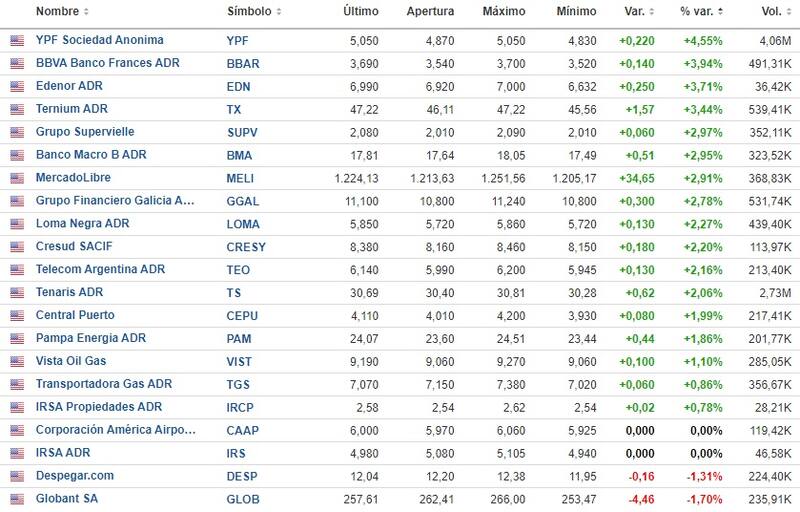Click the Máximo column header

(506, 11)
